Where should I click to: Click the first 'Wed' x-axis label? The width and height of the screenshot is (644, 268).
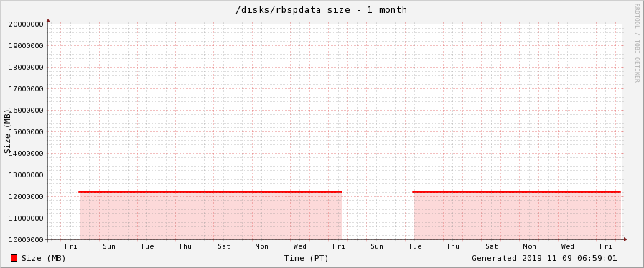300,246
